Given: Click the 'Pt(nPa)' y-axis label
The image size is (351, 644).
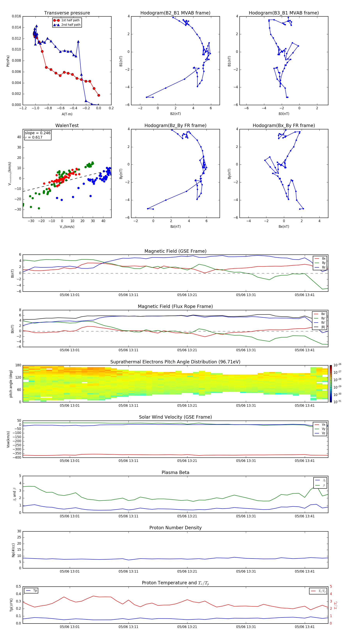Looking at the screenshot, I should (x=8, y=61).
